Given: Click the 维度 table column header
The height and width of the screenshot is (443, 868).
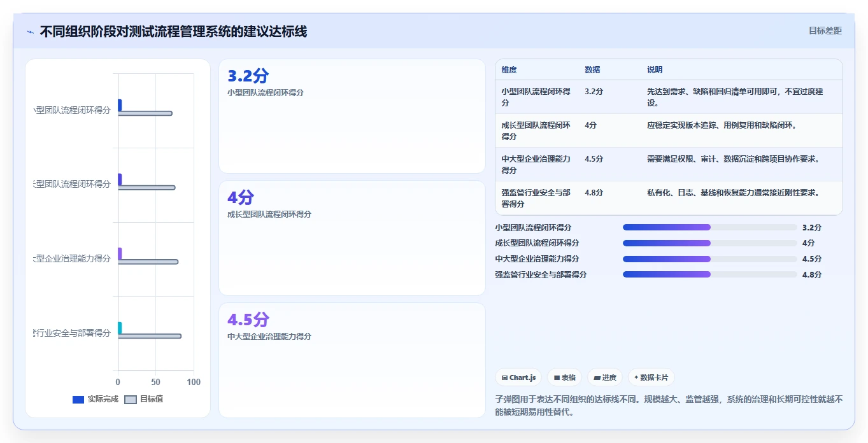Looking at the screenshot, I should [x=509, y=70].
